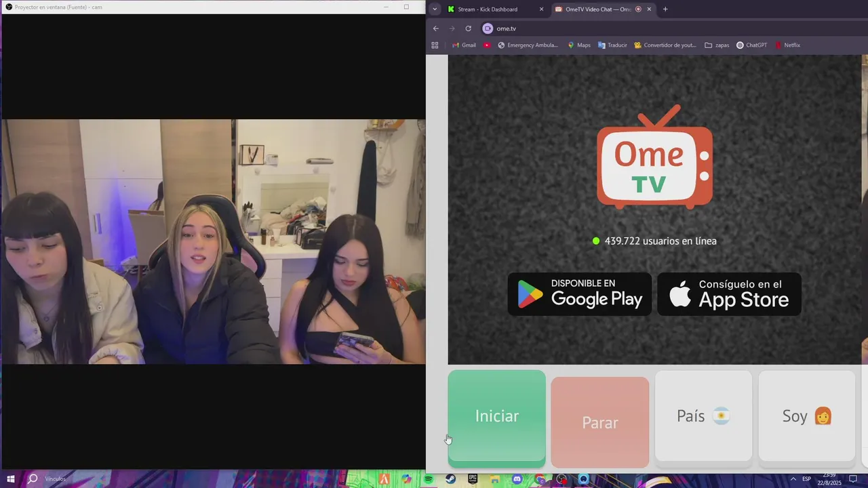Open the notifications center icon
Viewport: 868px width, 488px height.
pyautogui.click(x=853, y=479)
